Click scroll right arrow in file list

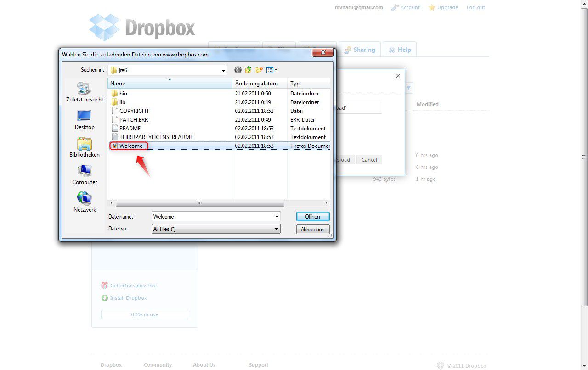(x=327, y=203)
